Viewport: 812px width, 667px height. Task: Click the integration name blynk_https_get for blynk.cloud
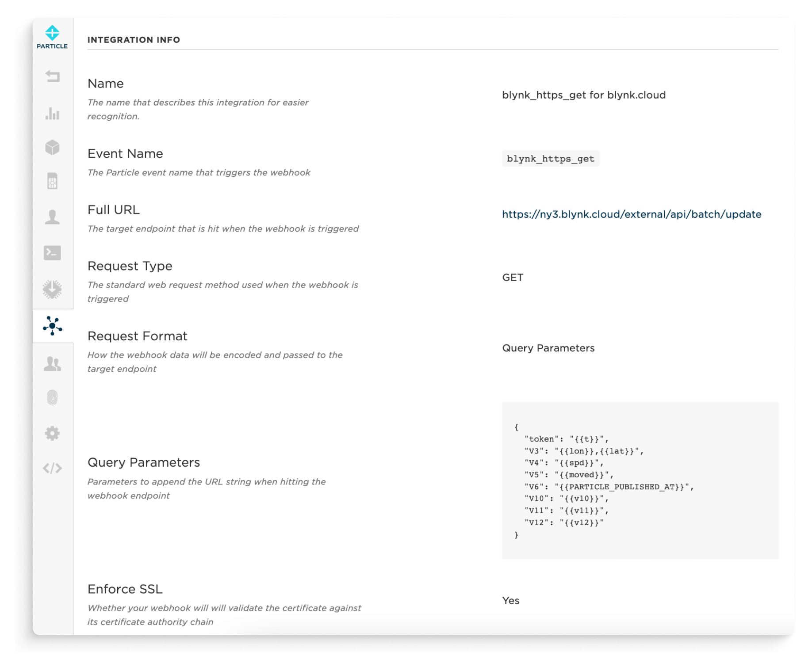[x=584, y=95]
